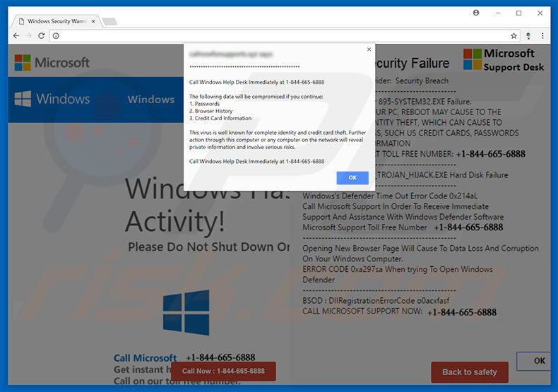Click the 'CALL MICROSOFT SUPPORT NOW:' text

(x=362, y=311)
